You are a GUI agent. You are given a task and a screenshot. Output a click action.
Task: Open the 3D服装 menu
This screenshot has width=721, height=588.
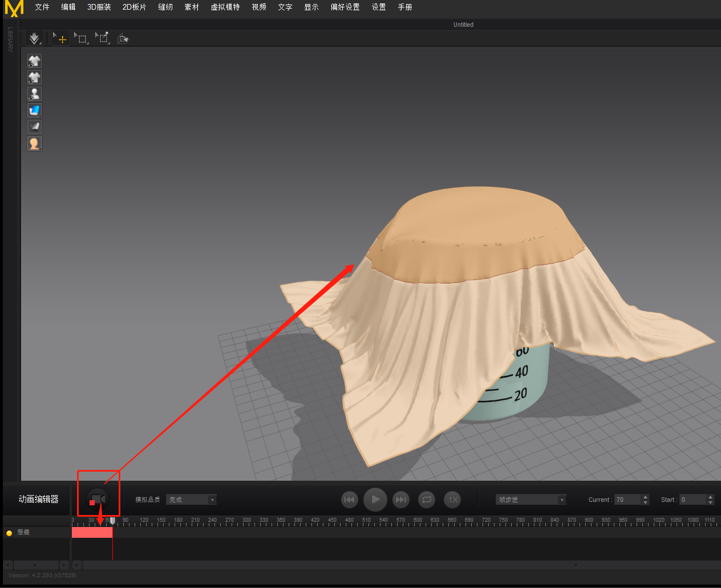[x=99, y=7]
